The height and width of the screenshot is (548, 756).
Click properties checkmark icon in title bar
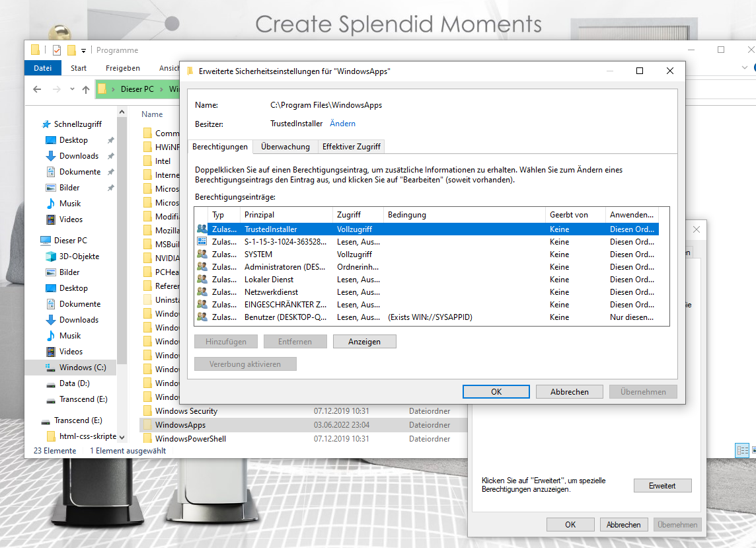[x=57, y=50]
